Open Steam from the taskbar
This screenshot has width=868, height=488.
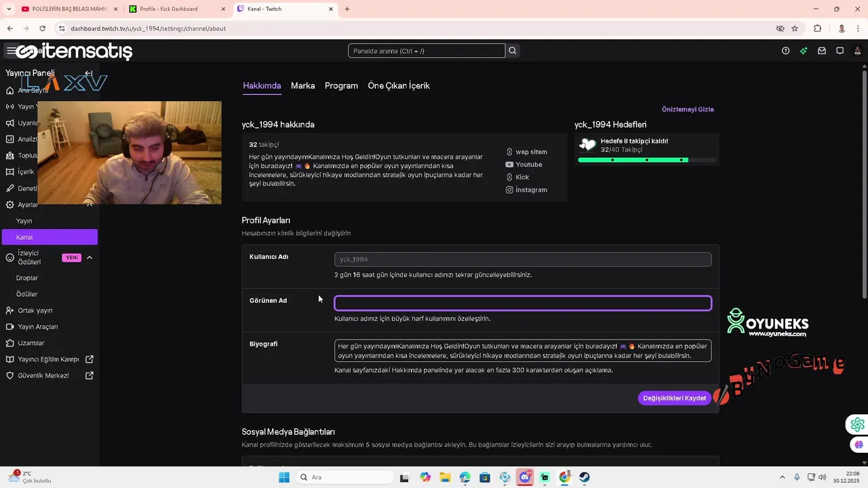pyautogui.click(x=585, y=477)
